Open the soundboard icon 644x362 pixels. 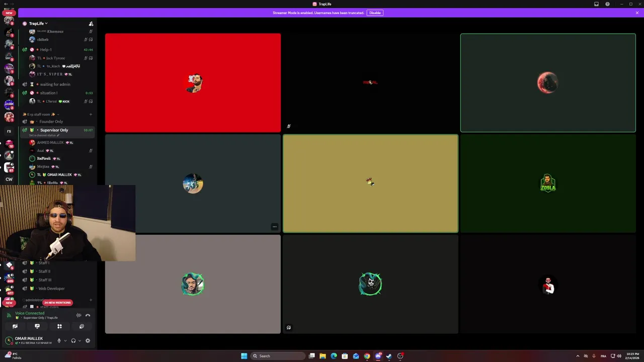tap(82, 326)
